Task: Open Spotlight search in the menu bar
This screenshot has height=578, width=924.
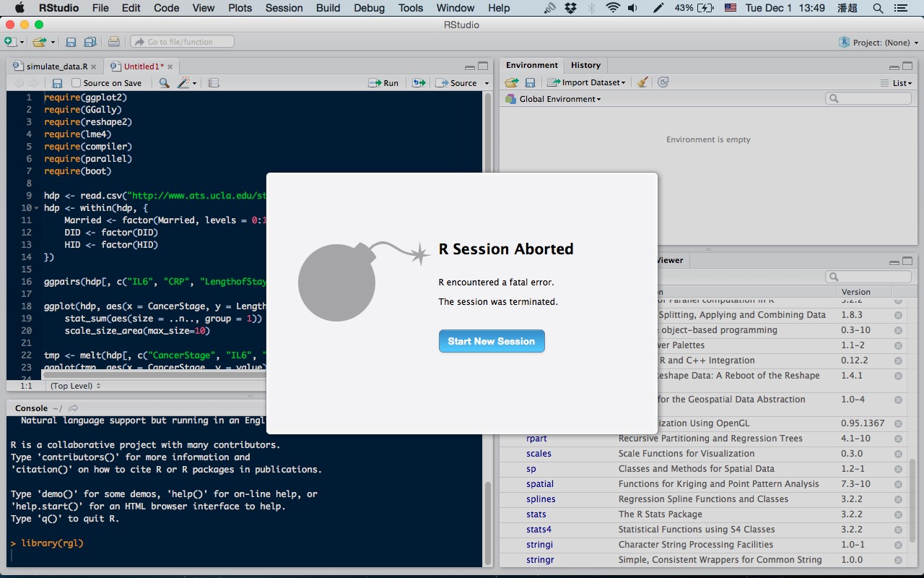Action: 878,8
